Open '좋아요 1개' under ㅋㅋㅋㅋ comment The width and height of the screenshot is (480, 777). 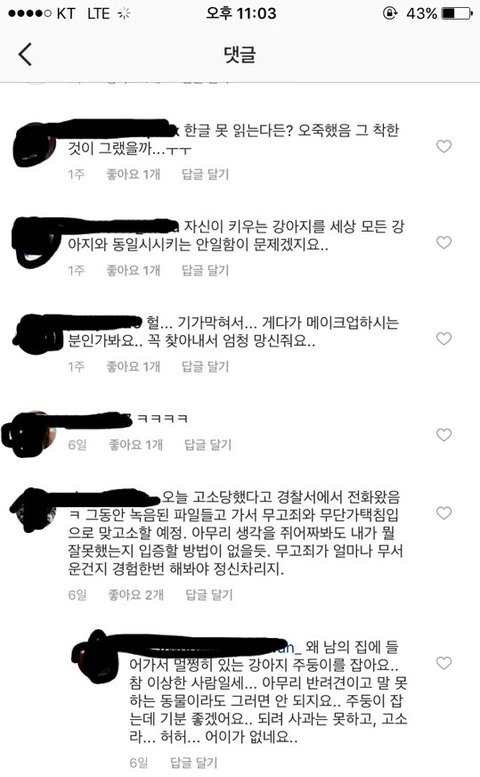click(x=135, y=445)
